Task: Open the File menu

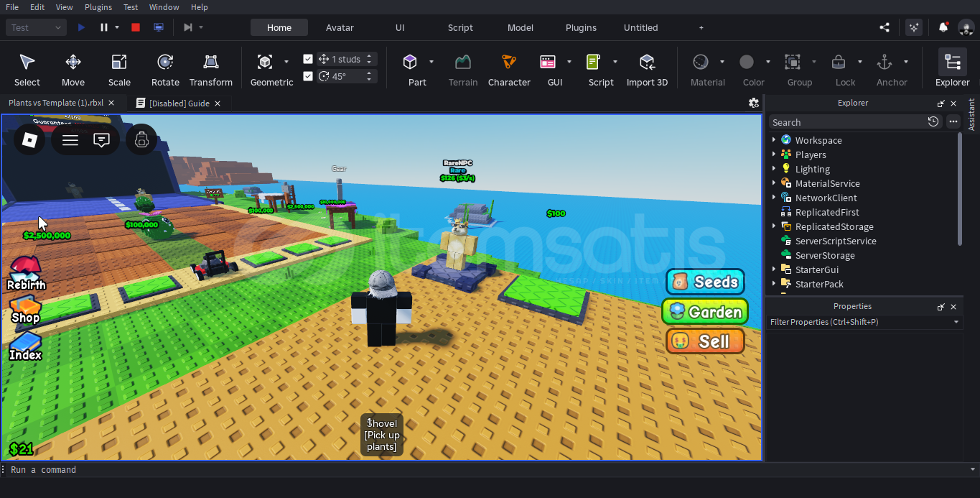Action: tap(12, 7)
